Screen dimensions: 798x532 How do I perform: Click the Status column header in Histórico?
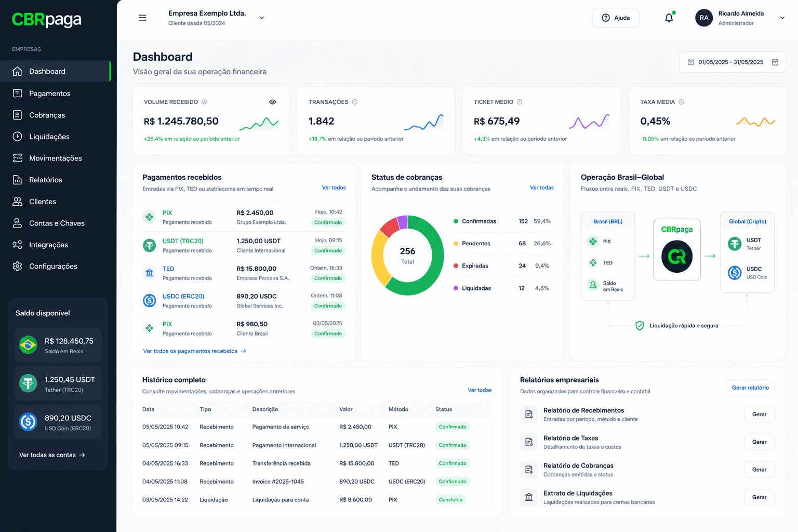[x=444, y=409]
